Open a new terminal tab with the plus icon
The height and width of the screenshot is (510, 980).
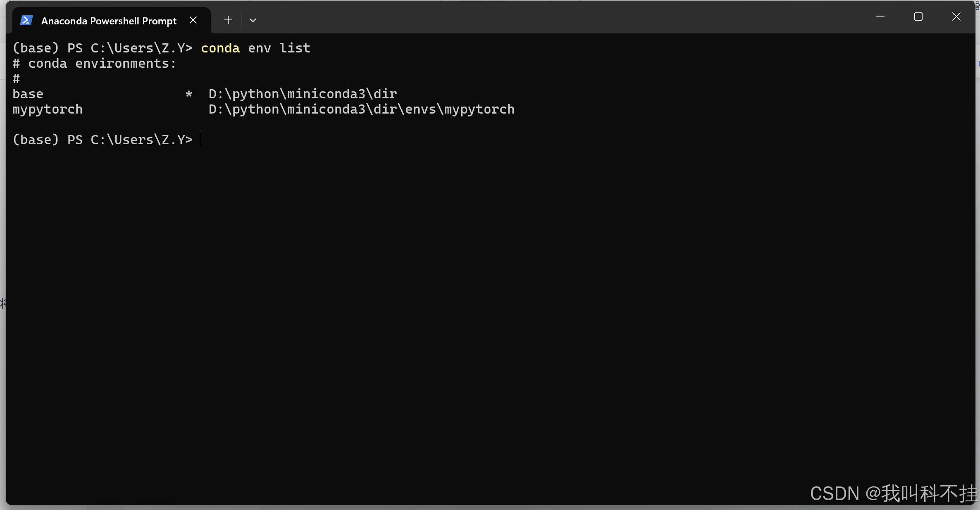point(228,19)
